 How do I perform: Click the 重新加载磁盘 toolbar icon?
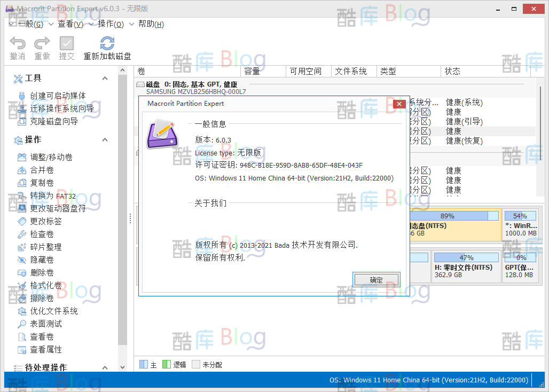pyautogui.click(x=107, y=48)
